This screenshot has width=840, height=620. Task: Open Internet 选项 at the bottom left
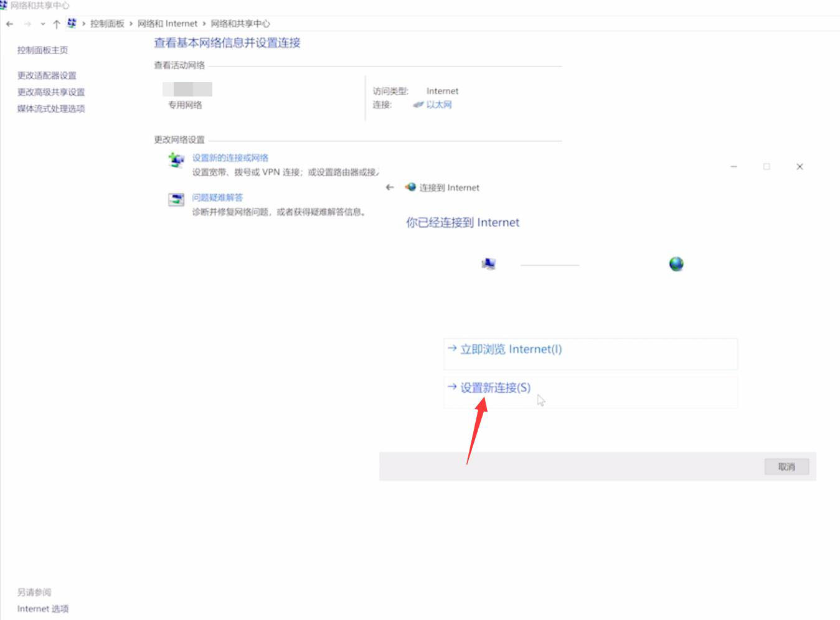43,609
